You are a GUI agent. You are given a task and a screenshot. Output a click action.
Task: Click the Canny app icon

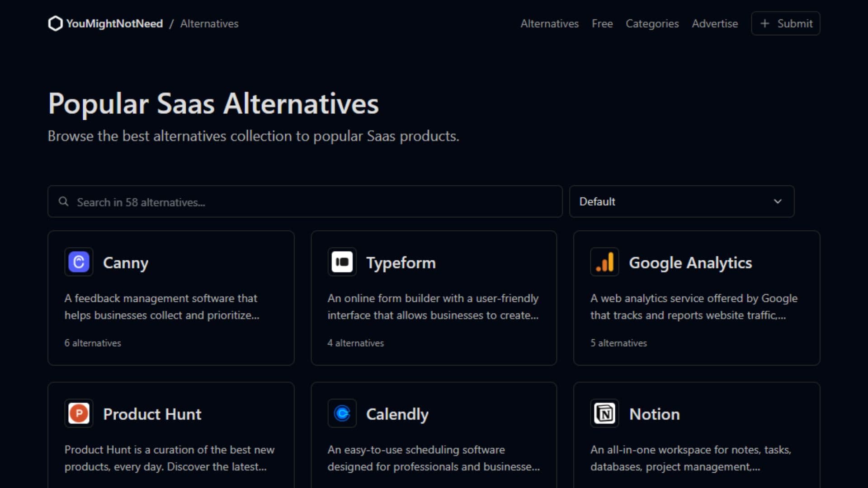pos(78,262)
